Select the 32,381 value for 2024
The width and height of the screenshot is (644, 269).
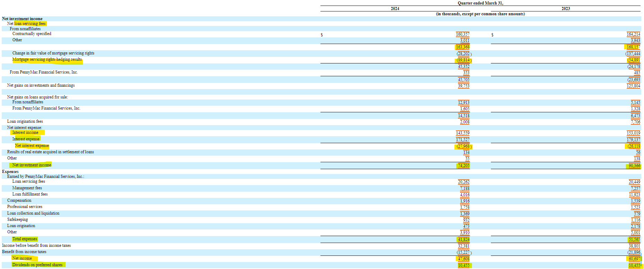[464, 246]
